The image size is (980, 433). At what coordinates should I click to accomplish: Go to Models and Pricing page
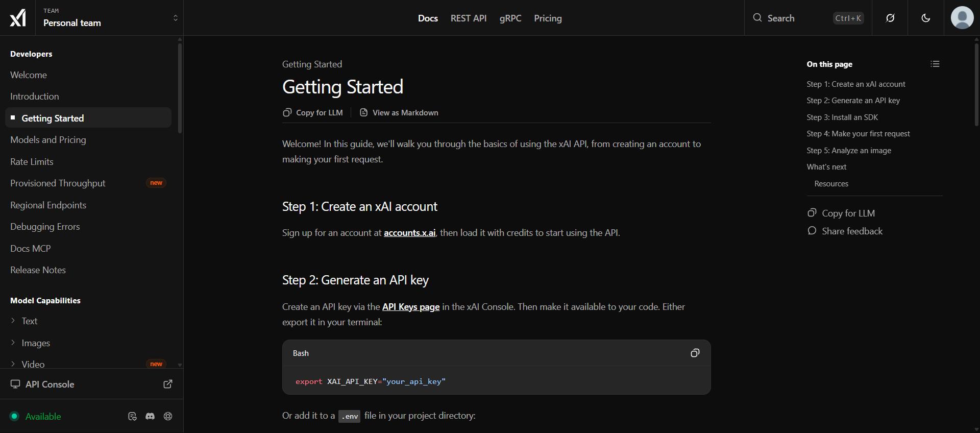[48, 140]
